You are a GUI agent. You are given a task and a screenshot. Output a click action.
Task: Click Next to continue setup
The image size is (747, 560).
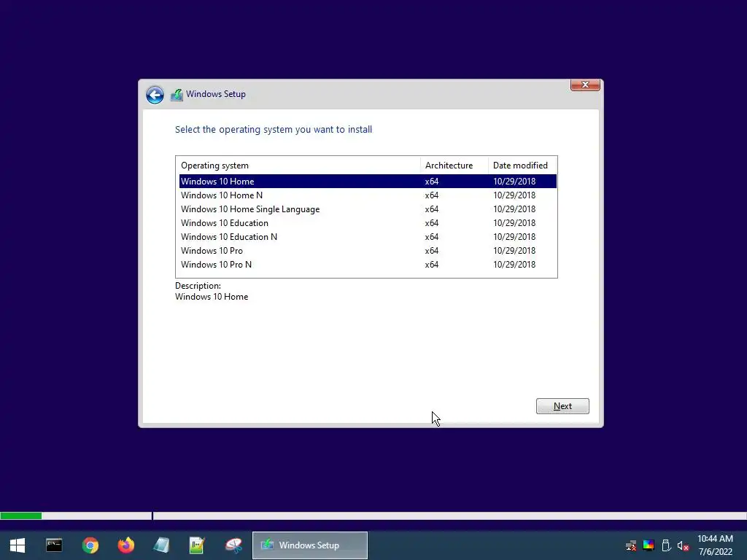click(x=562, y=406)
